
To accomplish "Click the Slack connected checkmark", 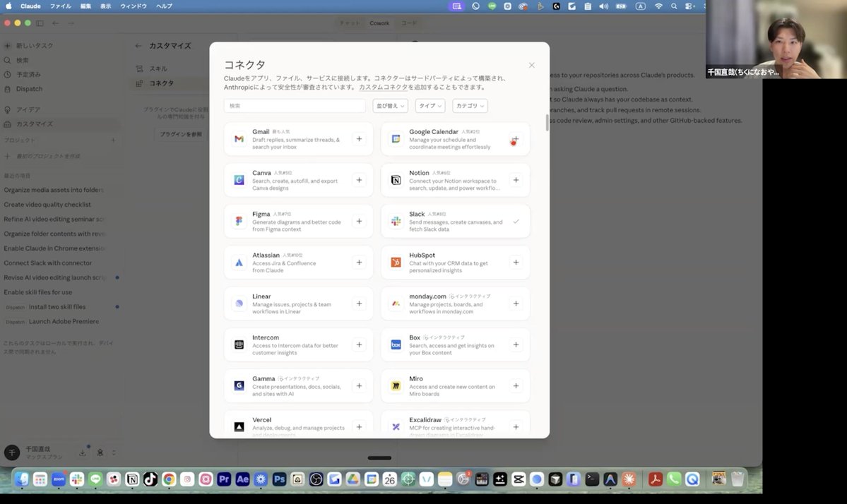I will (x=516, y=221).
